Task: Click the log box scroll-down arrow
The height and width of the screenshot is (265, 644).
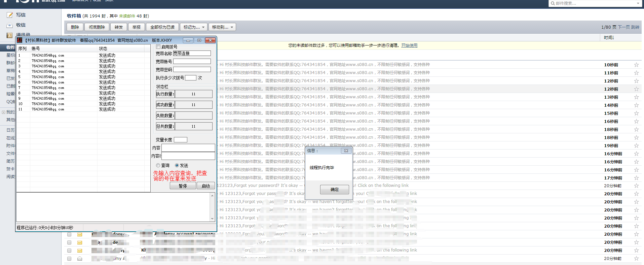Action: (x=212, y=219)
